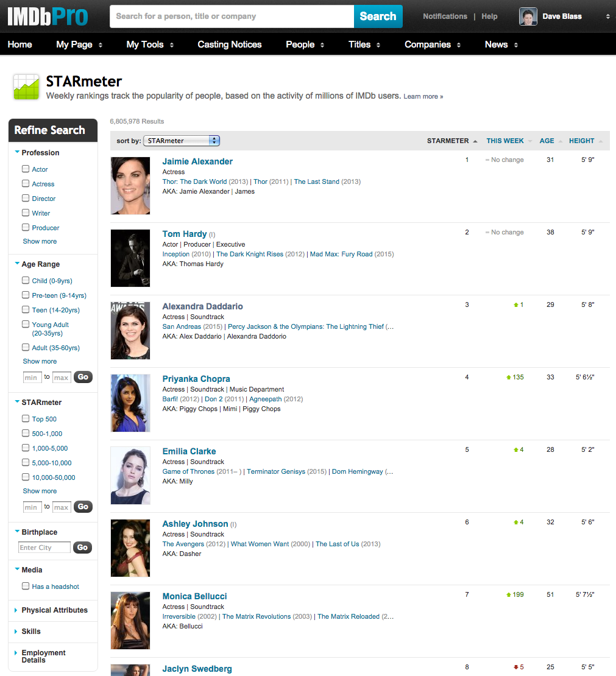Collapse the Age Range filter section
The height and width of the screenshot is (676, 616).
pyautogui.click(x=17, y=264)
